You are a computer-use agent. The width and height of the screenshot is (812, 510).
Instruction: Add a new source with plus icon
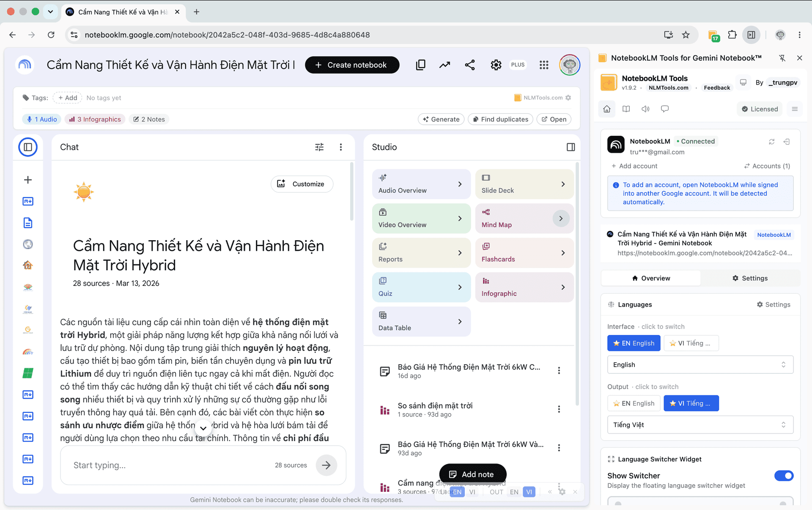click(x=28, y=180)
